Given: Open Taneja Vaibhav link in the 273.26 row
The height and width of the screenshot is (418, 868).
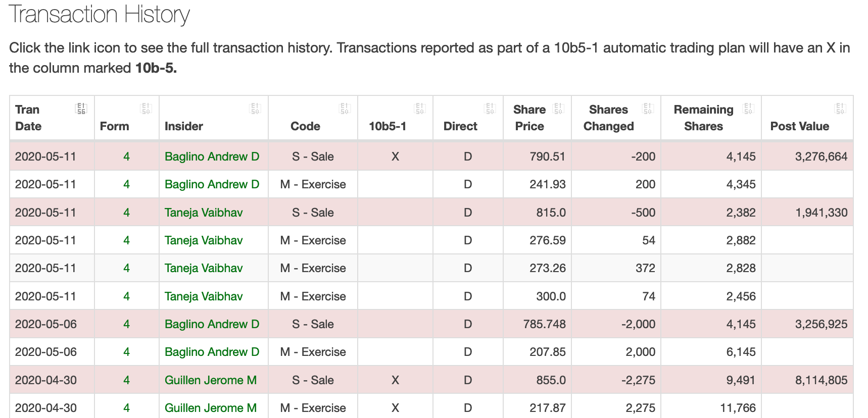Looking at the screenshot, I should [204, 268].
